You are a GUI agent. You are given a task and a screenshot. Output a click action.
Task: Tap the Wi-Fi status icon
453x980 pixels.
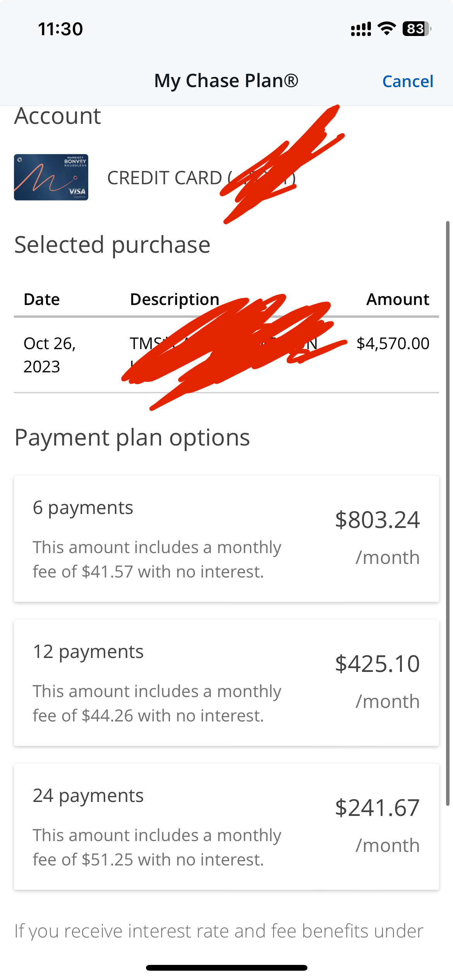[386, 29]
